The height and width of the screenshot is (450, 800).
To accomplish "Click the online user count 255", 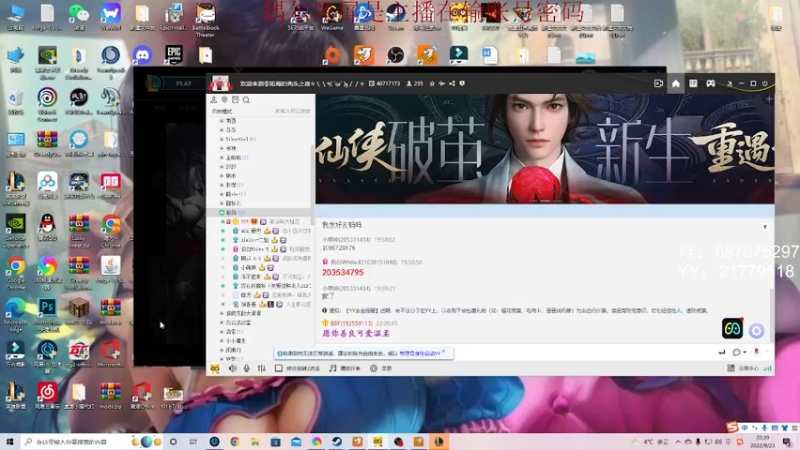I will pos(415,83).
